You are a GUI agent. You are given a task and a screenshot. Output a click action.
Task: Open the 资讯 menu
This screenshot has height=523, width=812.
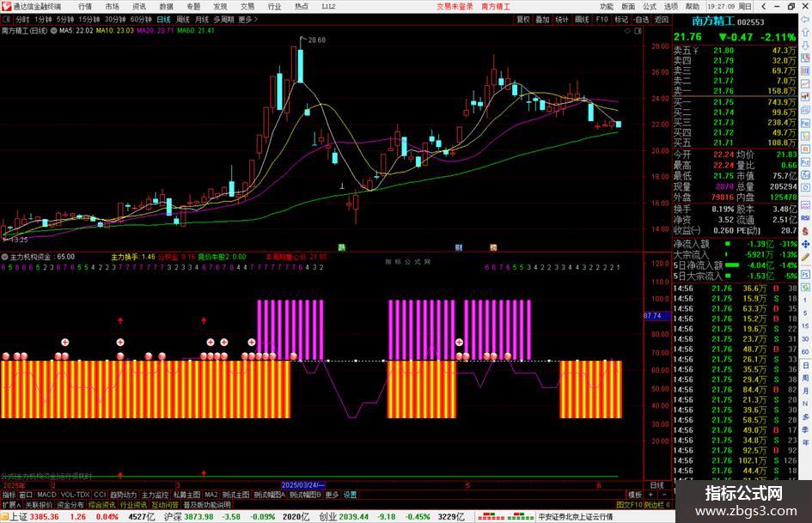139,7
